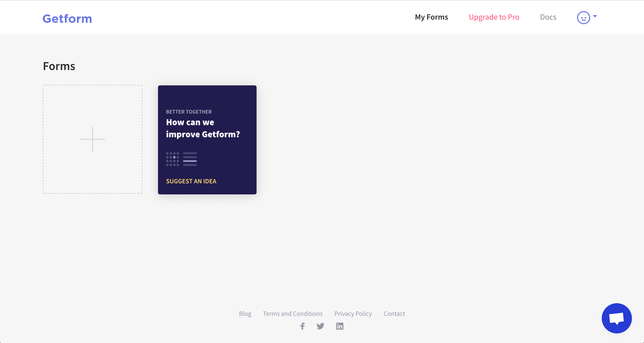Click SUGGEST AN IDEA link
The width and height of the screenshot is (644, 343).
coord(191,181)
